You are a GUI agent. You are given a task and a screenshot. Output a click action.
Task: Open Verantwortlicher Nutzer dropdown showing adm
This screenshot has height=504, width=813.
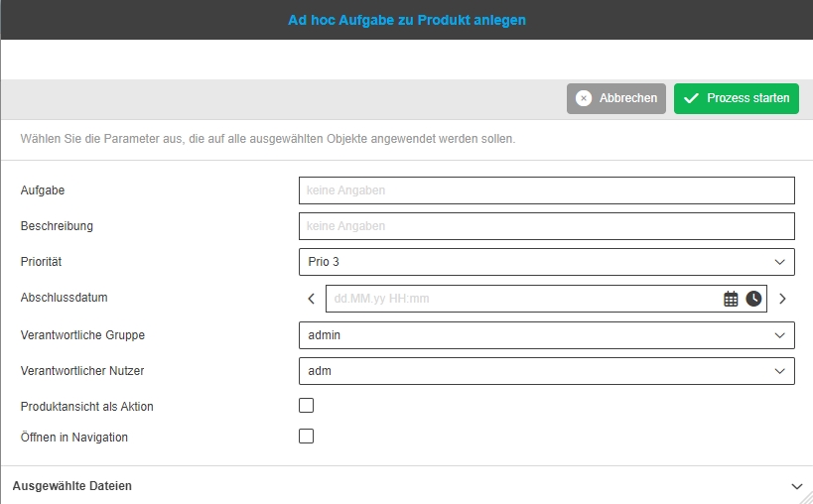546,371
